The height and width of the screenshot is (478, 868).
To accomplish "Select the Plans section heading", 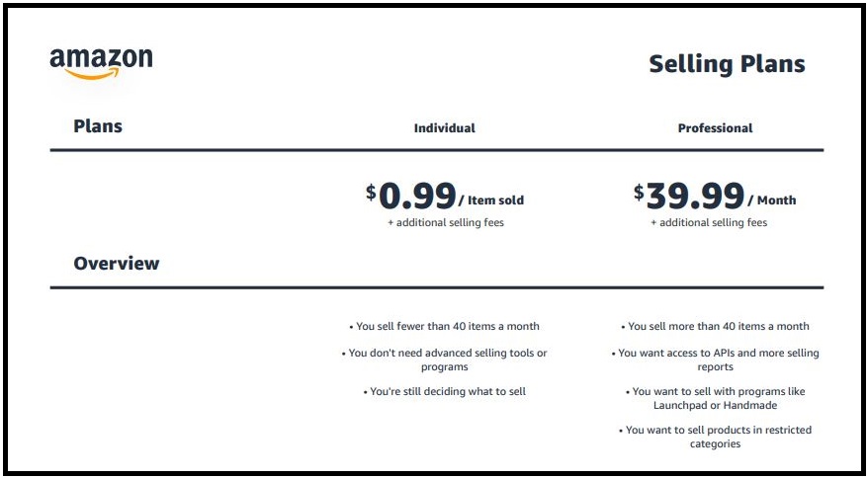I will click(x=98, y=125).
